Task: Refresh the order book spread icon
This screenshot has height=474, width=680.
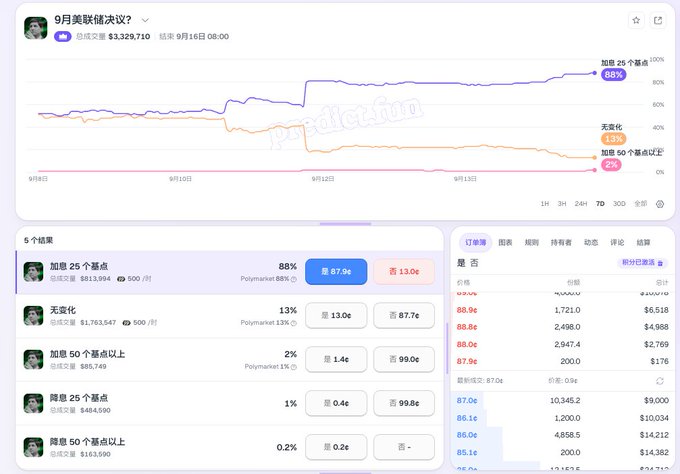Action: click(660, 381)
